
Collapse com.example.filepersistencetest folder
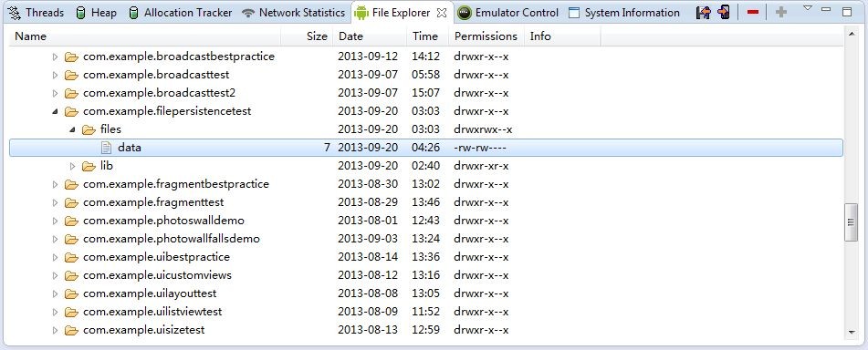(55, 112)
